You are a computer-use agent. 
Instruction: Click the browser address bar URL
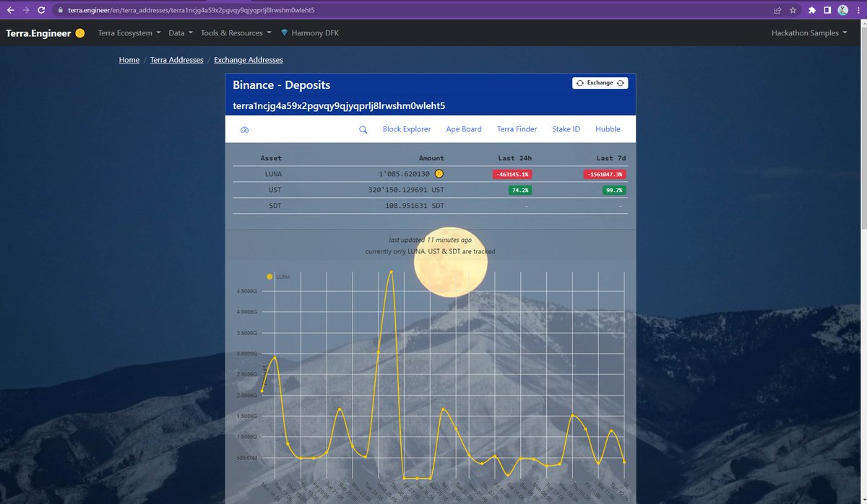point(191,11)
